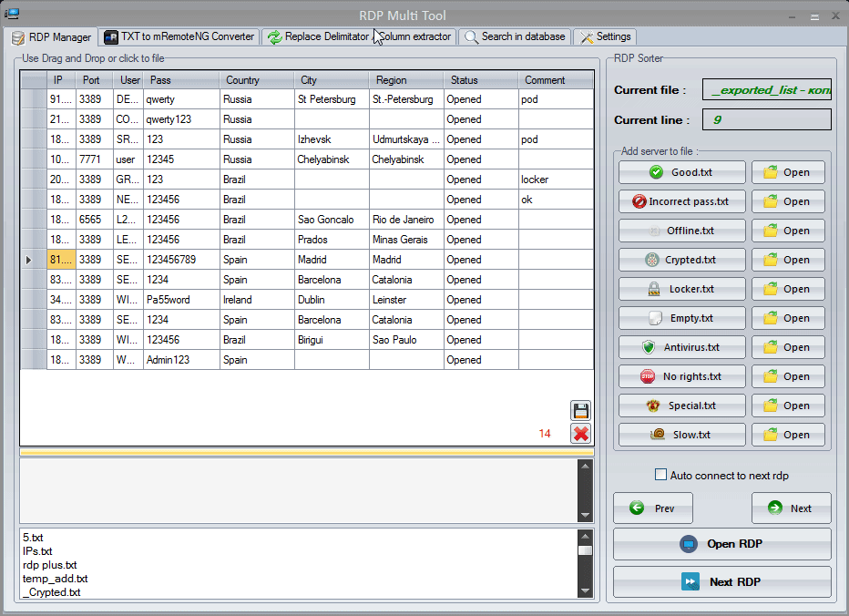
Task: Click the Good.txt green checkmark button
Action: [681, 172]
